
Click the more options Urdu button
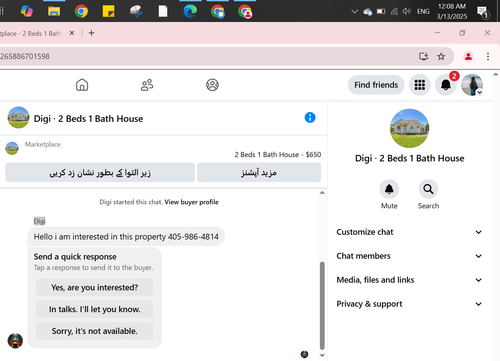[x=259, y=173]
